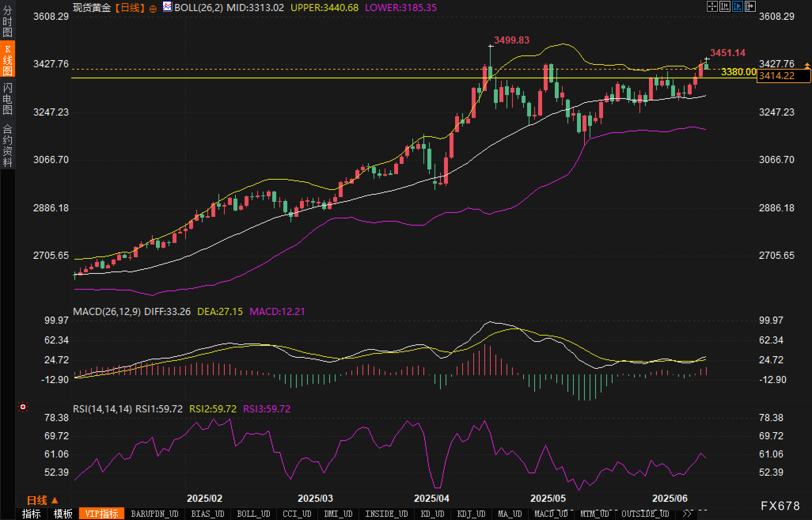Toggle the highlighted blue playback axis icon
Screen dimensions: 812x520
coord(738,6)
